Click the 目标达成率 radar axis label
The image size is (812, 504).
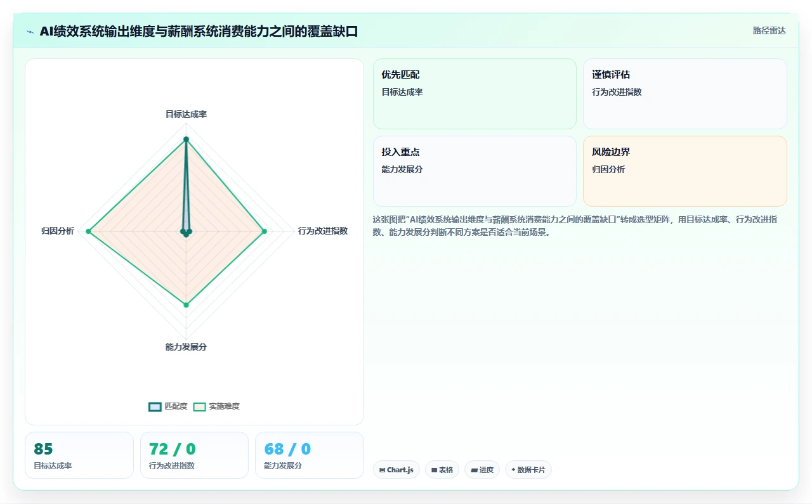(186, 114)
